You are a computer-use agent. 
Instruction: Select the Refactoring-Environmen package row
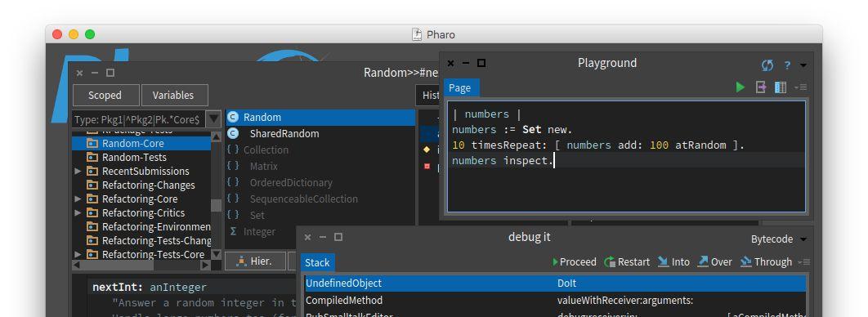[x=141, y=227]
